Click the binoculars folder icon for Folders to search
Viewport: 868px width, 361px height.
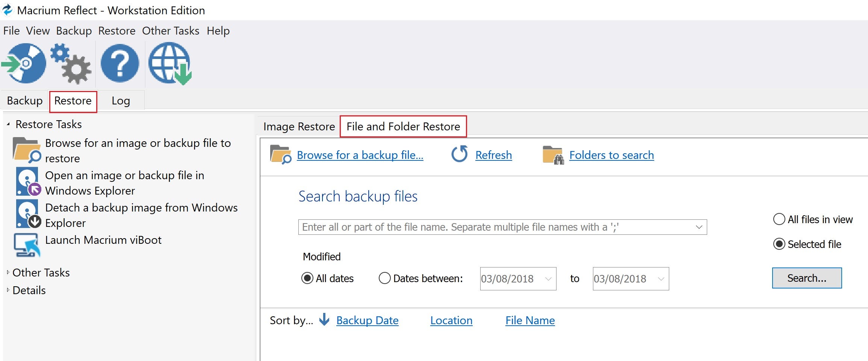tap(553, 155)
